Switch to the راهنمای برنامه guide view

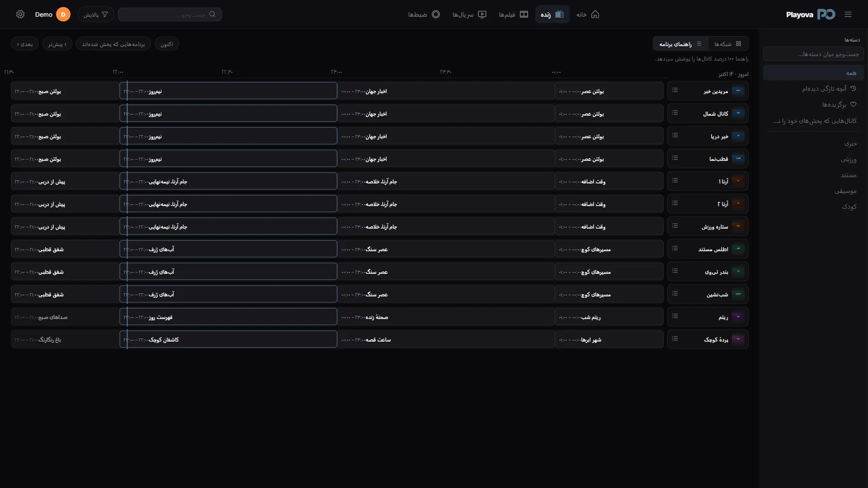(x=680, y=44)
